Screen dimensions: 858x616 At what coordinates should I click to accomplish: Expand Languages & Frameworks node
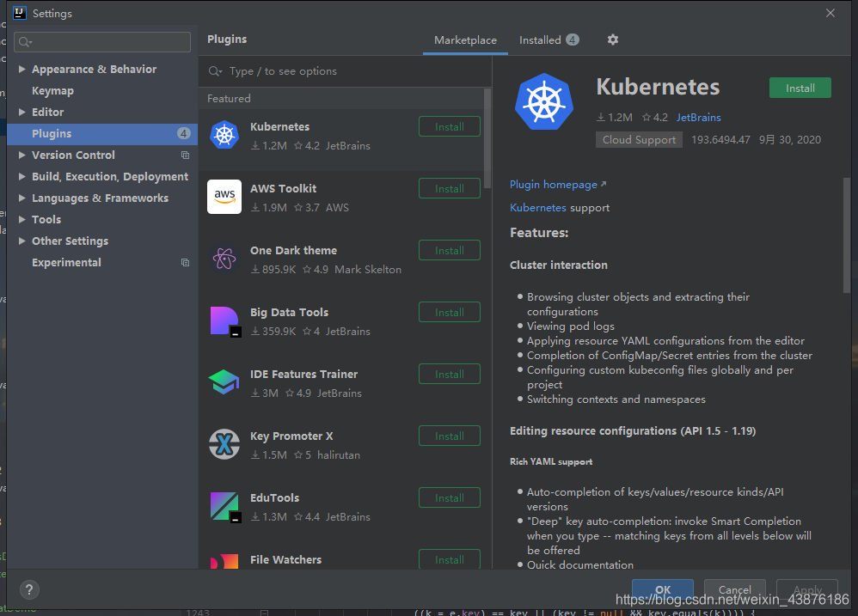tap(21, 198)
